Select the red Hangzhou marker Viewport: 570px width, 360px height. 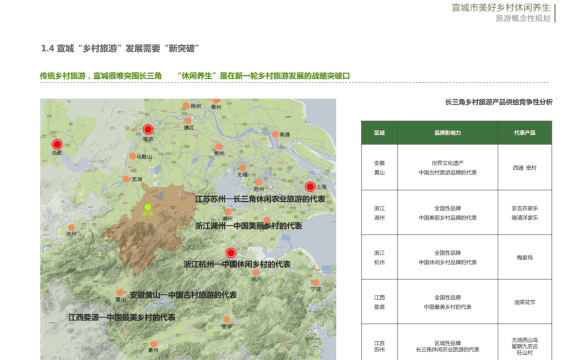pyautogui.click(x=231, y=253)
